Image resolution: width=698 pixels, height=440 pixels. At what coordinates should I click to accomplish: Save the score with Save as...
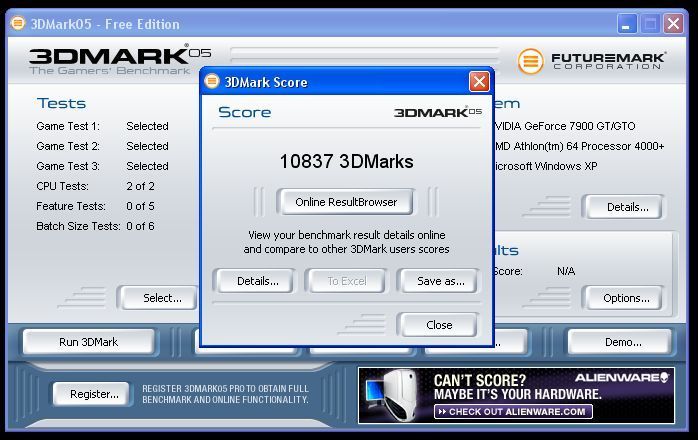[440, 281]
